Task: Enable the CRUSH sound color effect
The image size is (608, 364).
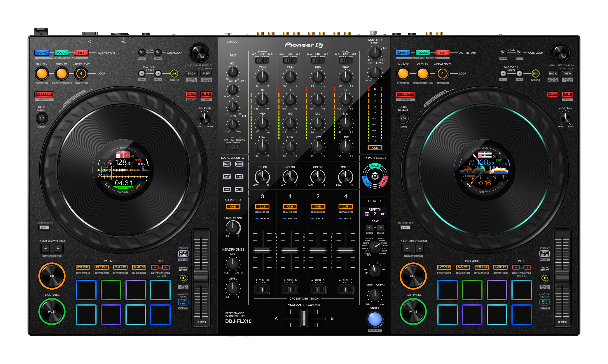Action: pyautogui.click(x=227, y=177)
